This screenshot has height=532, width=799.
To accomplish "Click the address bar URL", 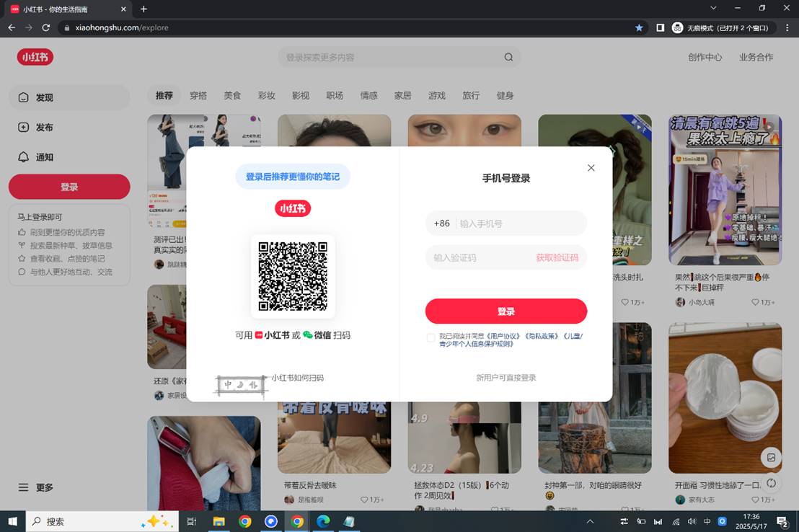I will tap(122, 27).
